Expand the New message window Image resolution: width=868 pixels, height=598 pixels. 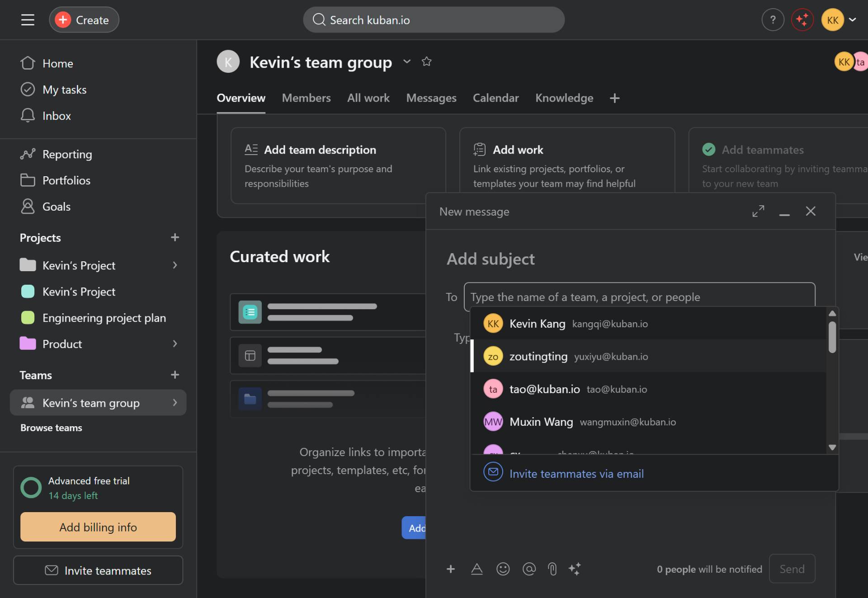click(758, 211)
